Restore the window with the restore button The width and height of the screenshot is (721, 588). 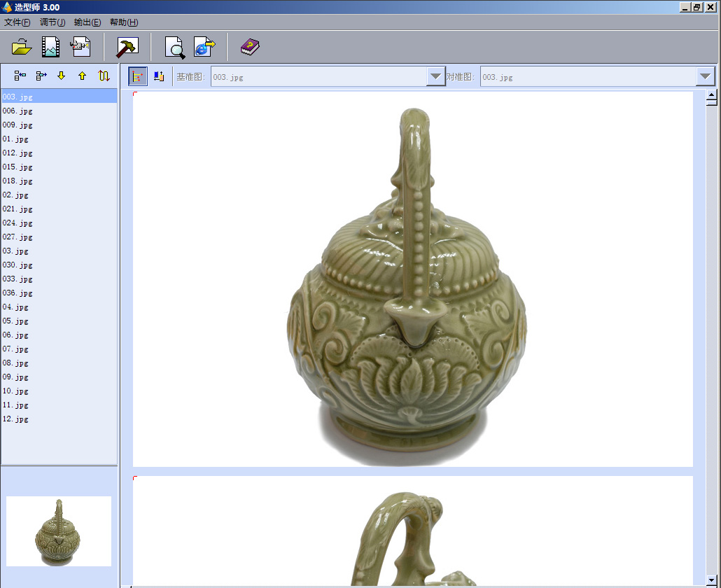click(x=697, y=7)
